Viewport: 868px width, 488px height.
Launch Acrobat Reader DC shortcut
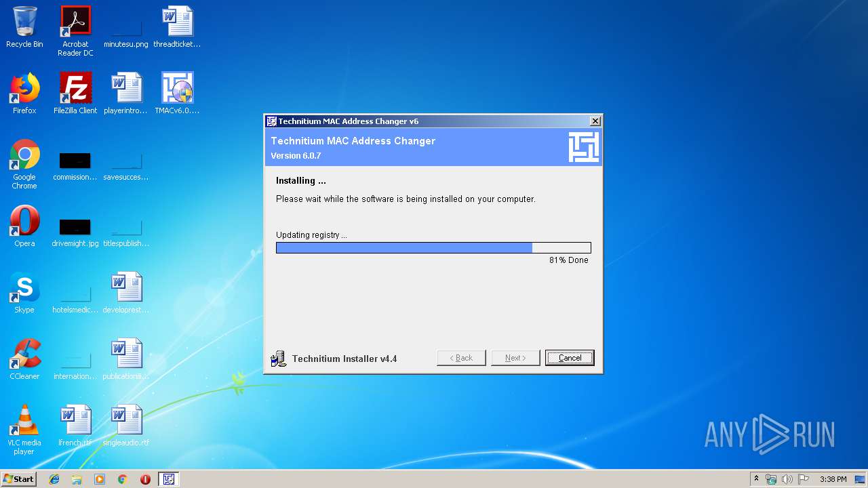pos(75,31)
